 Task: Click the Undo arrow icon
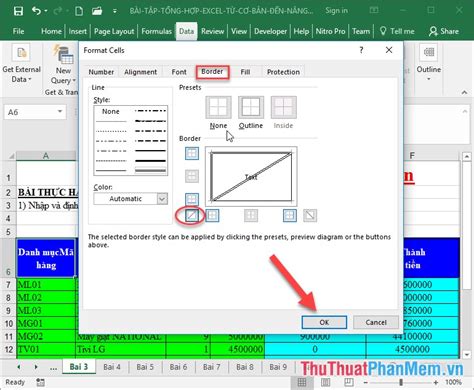[x=36, y=11]
